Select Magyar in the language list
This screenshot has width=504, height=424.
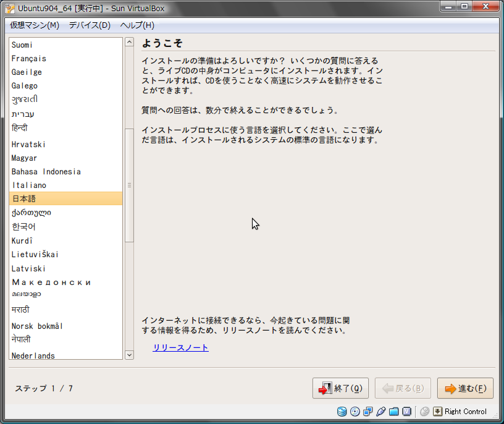tap(66, 158)
